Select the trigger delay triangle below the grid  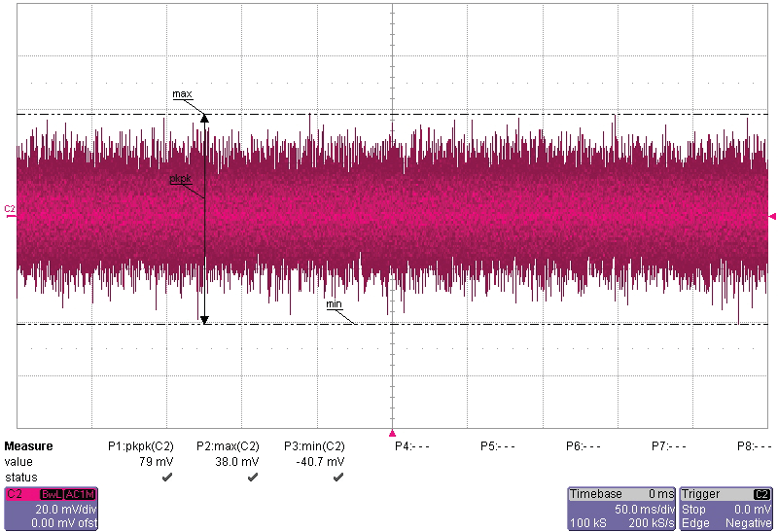(392, 433)
